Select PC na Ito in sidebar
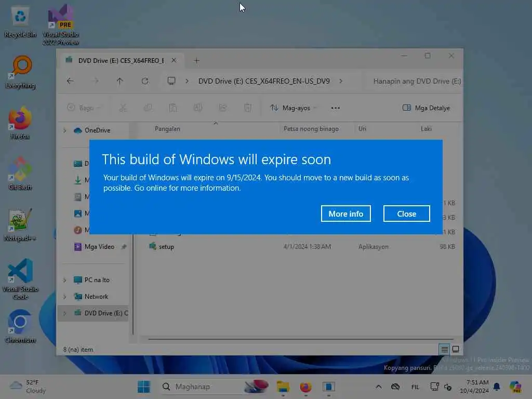Screen dimensions: 532x399 point(92,280)
